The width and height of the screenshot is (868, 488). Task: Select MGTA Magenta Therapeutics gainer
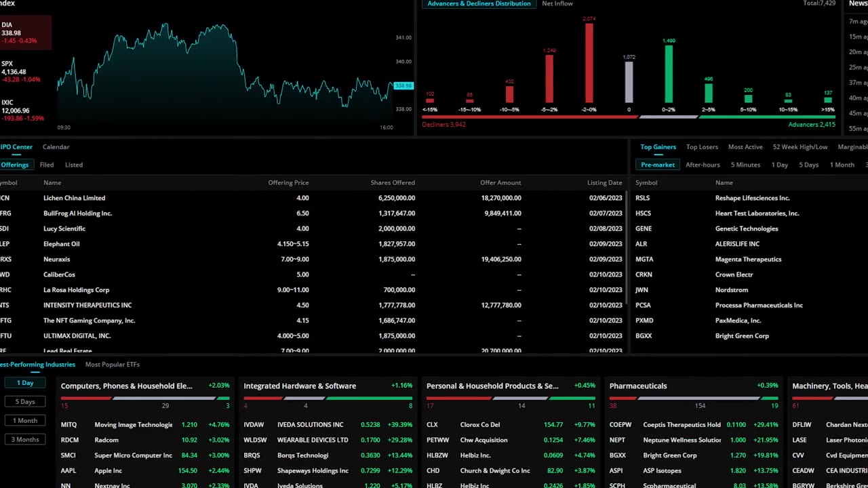coord(750,259)
